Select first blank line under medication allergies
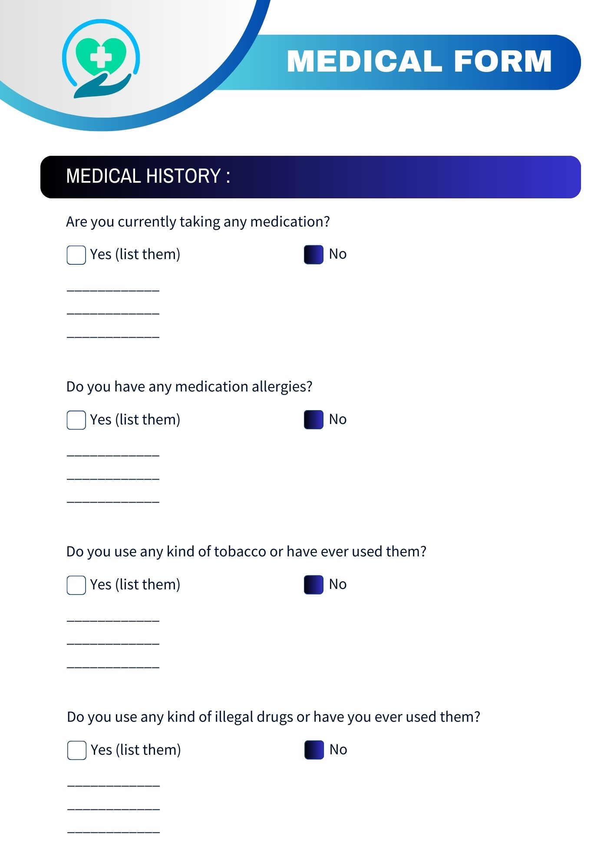 [x=113, y=454]
